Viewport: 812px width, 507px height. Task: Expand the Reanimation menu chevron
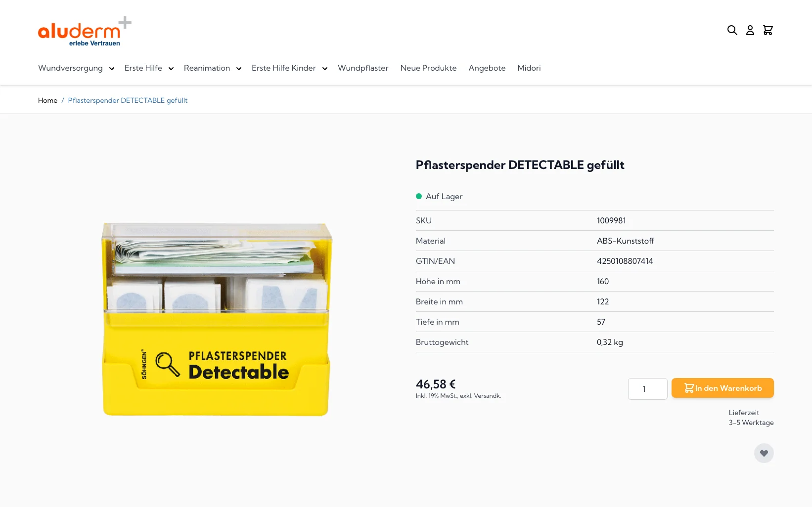239,69
